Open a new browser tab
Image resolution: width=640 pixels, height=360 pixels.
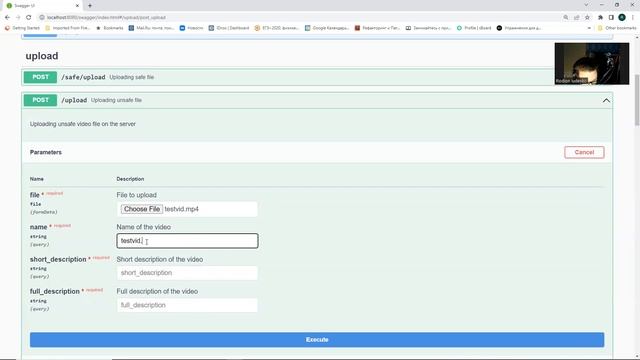90,6
